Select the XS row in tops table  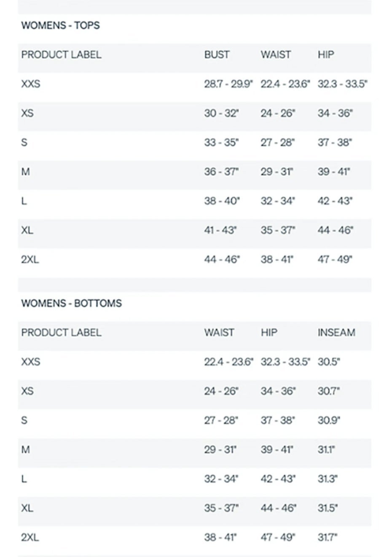(x=194, y=113)
